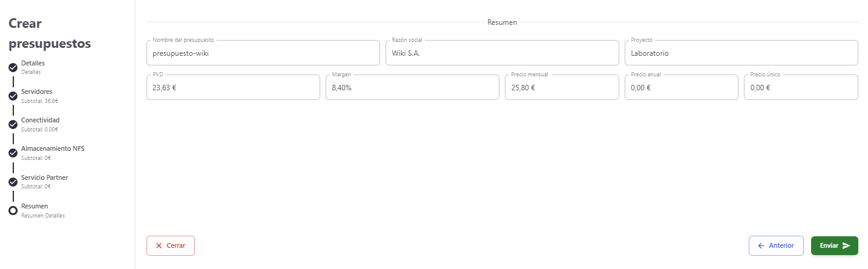Go to the Servidores step label
Image resolution: width=868 pixels, height=269 pixels.
(x=36, y=91)
